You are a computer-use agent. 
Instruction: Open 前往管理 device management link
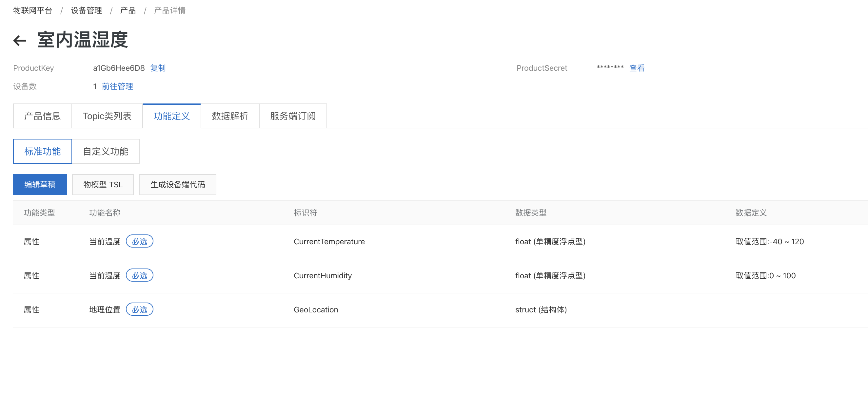(117, 86)
